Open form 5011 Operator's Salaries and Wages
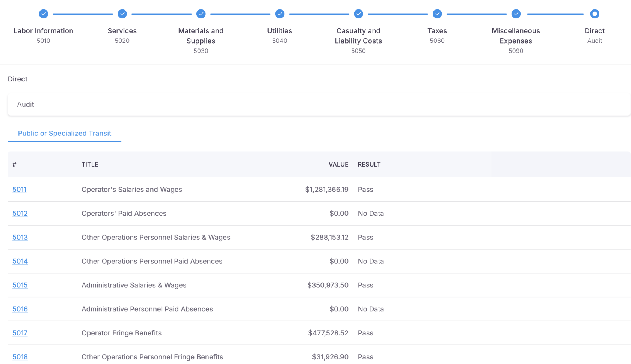This screenshot has height=364, width=631. 19,190
